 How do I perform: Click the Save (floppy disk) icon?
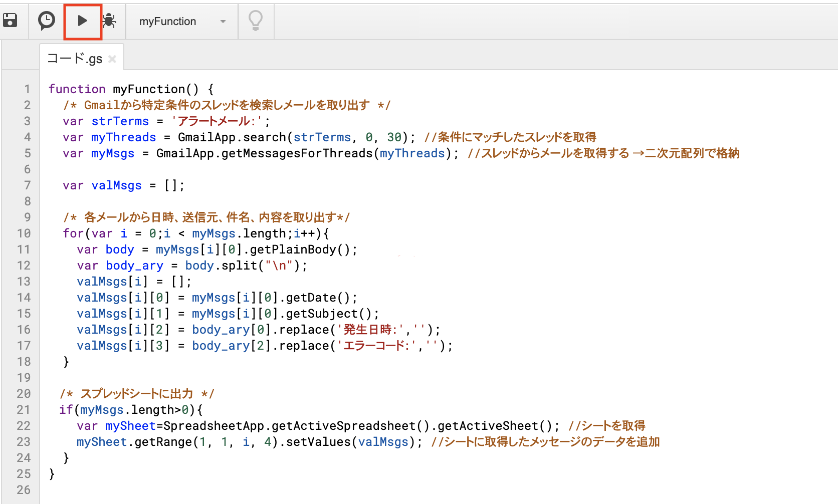pos(10,21)
